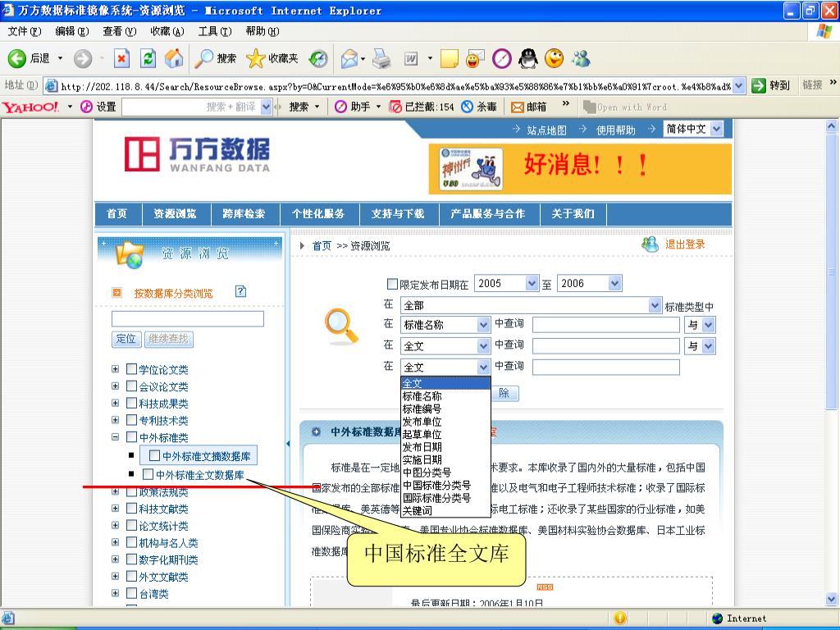Check the 学位论文类 checkbox
The height and width of the screenshot is (630, 840).
click(132, 368)
